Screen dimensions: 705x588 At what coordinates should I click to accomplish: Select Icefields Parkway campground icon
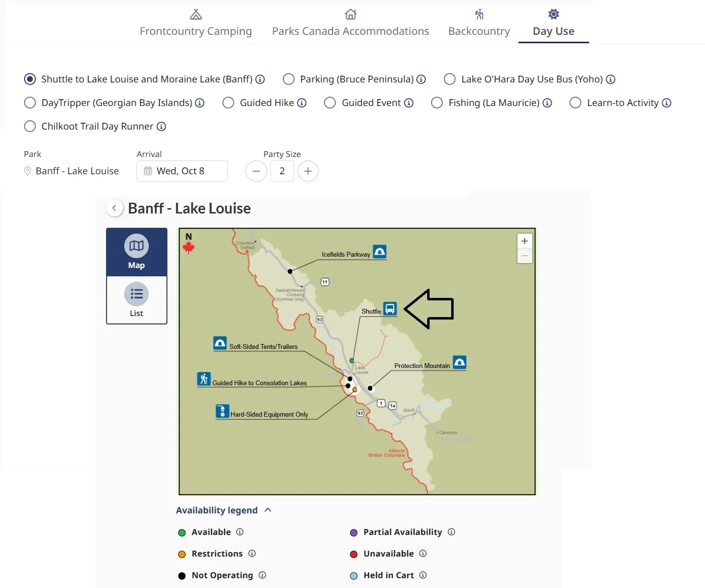pos(380,252)
